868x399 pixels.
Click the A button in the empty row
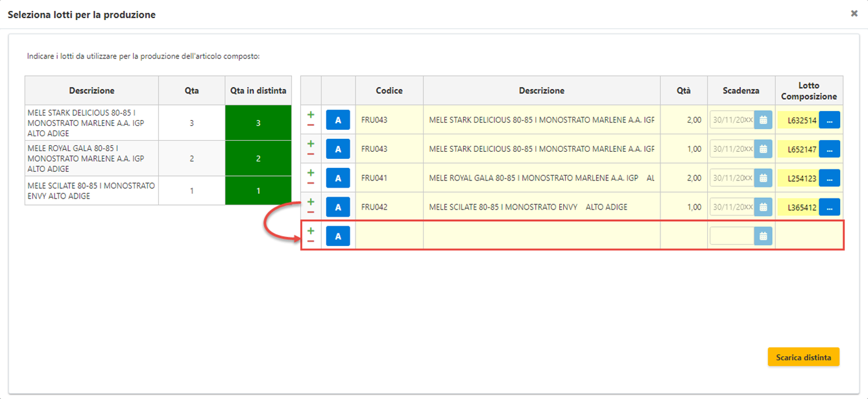click(338, 236)
